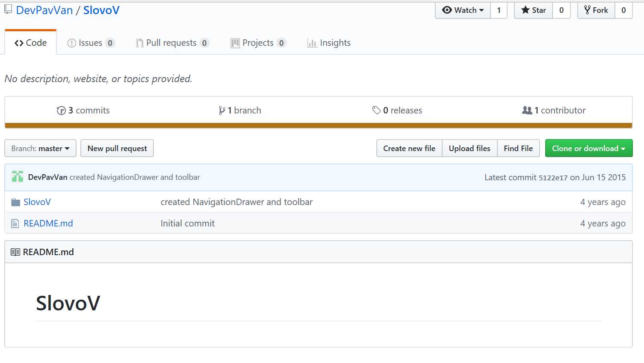Fork the SlovoV repository

596,10
